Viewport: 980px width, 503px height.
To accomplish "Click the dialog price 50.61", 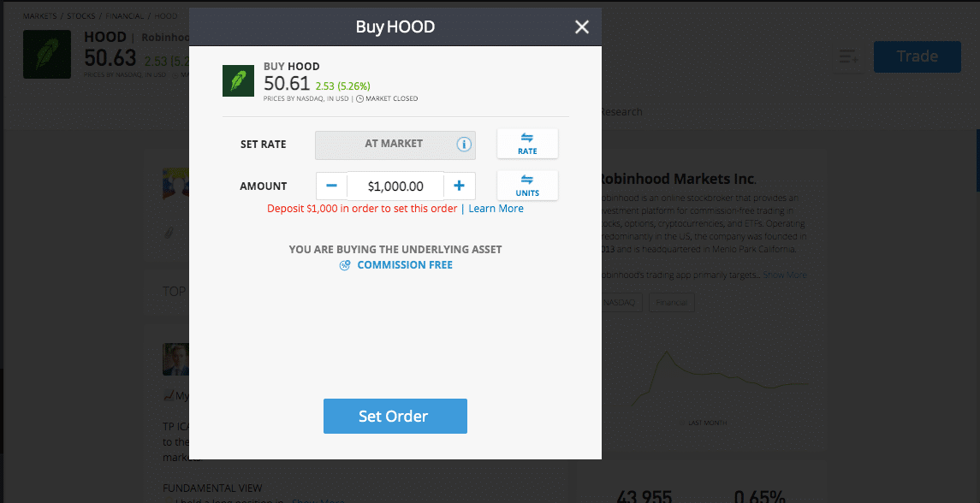I will coord(287,83).
